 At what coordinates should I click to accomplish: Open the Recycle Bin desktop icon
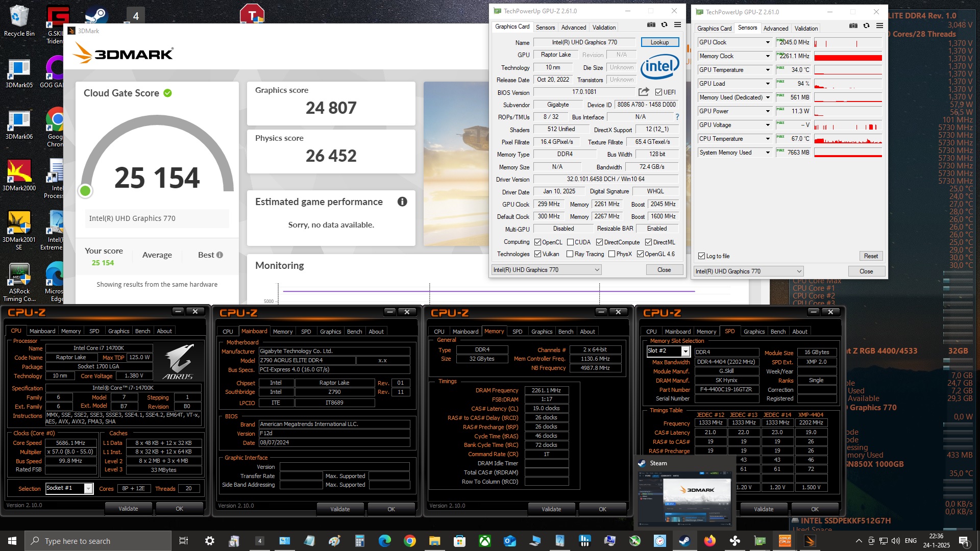19,21
